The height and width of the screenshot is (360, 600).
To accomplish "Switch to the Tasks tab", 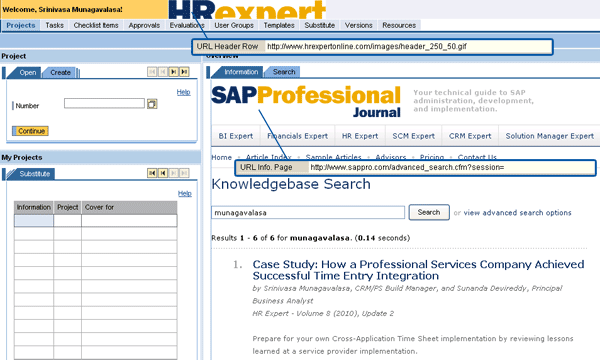I will 54,25.
